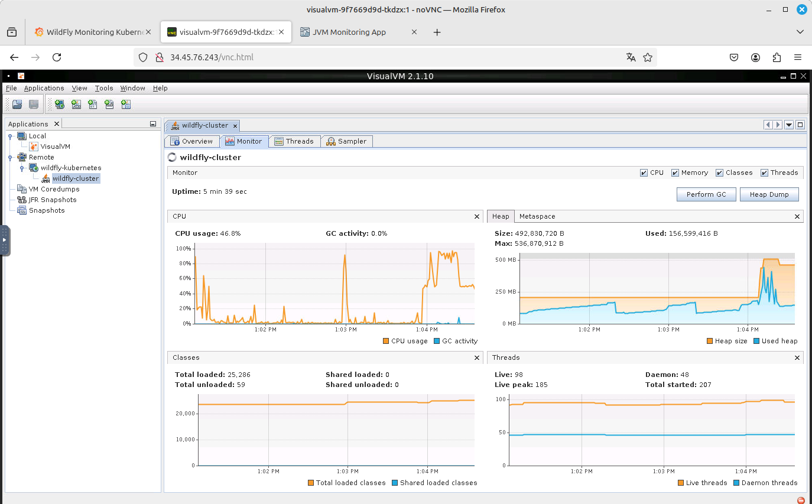Switch to the Overview tab
Viewport: 812px width, 504px height.
click(191, 141)
